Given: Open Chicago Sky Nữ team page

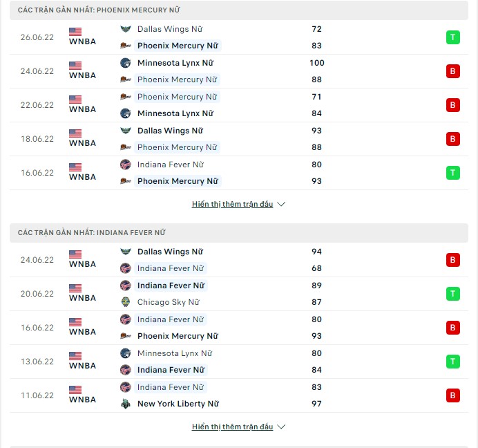Looking at the screenshot, I should point(169,302).
